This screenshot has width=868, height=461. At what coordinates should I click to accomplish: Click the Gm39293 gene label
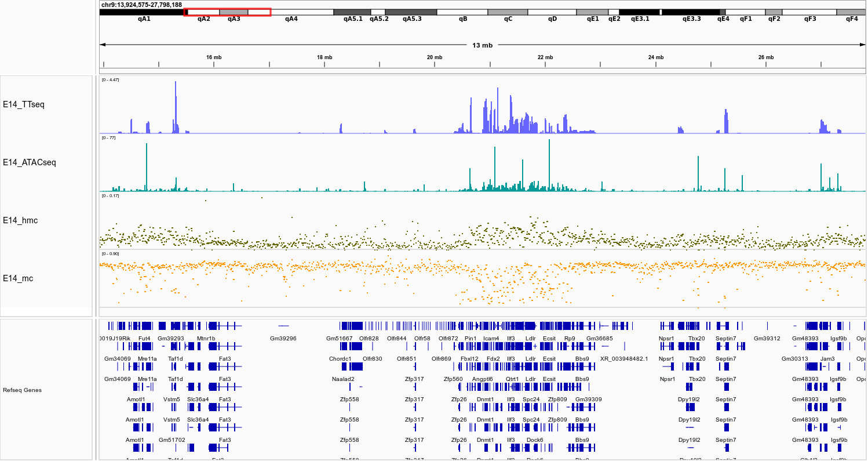(x=171, y=338)
